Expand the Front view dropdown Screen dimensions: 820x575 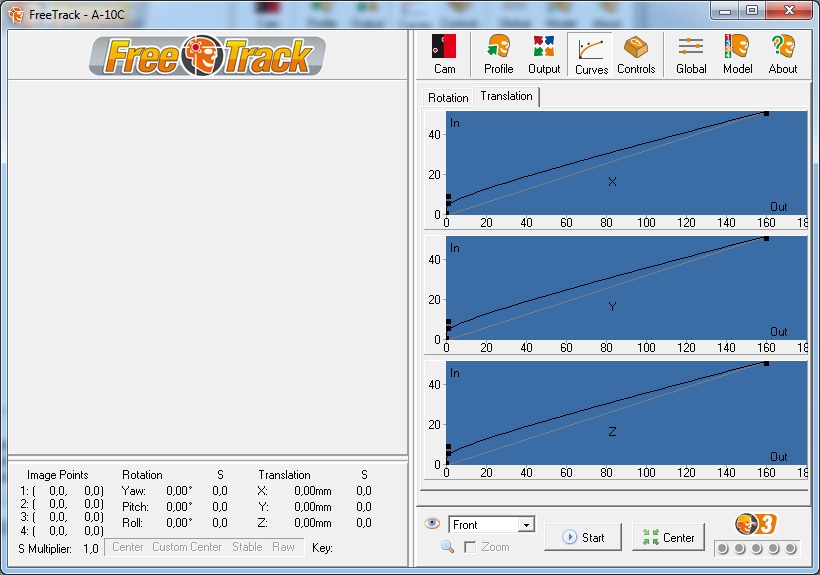click(527, 524)
